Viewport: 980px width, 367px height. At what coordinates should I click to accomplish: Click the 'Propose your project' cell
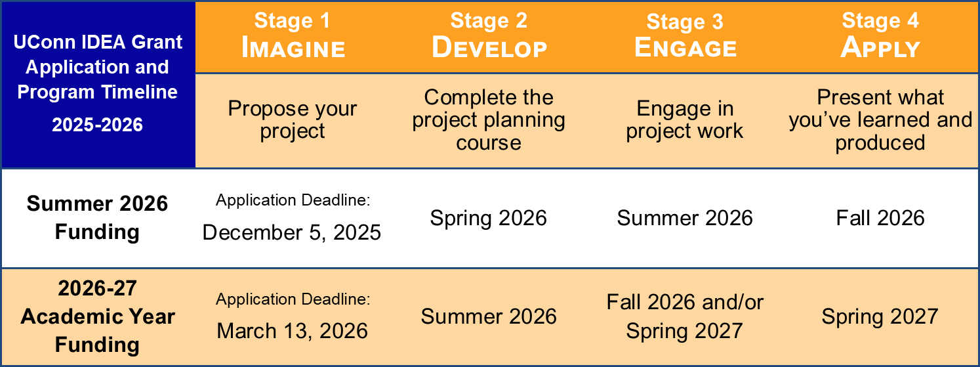pyautogui.click(x=293, y=119)
